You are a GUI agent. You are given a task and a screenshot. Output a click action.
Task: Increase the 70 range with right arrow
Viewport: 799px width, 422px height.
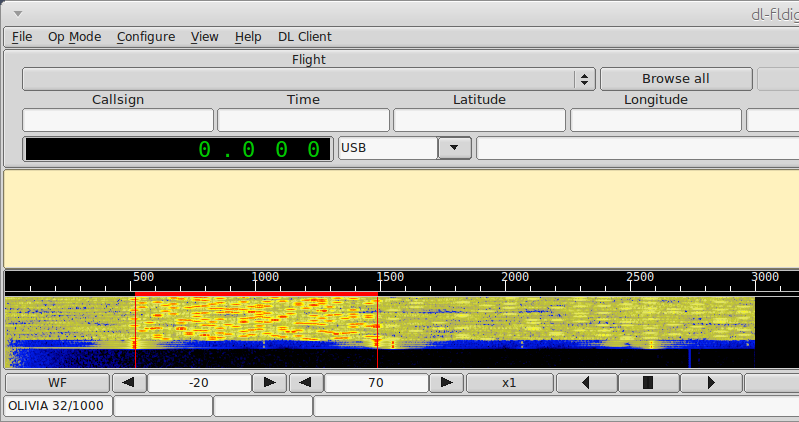(446, 383)
